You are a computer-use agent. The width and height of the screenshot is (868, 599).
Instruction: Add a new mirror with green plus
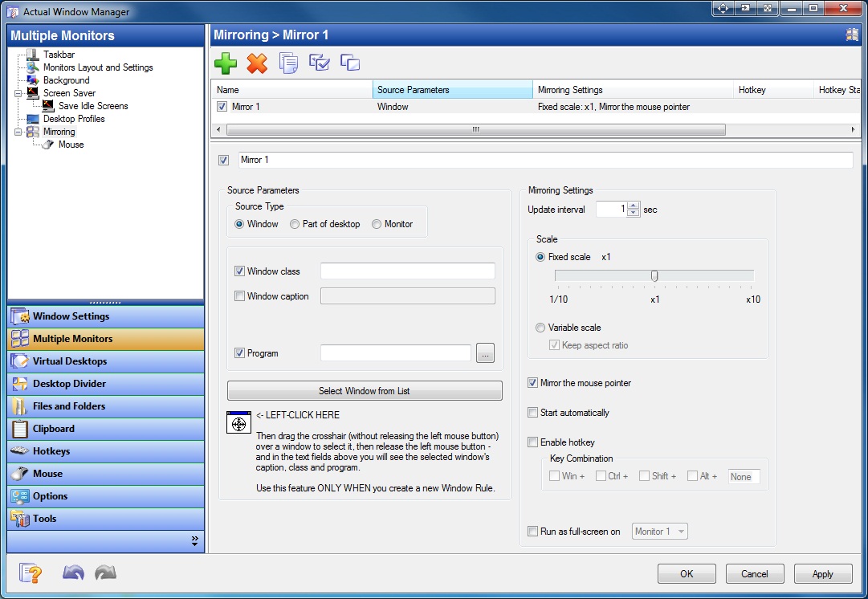[226, 63]
